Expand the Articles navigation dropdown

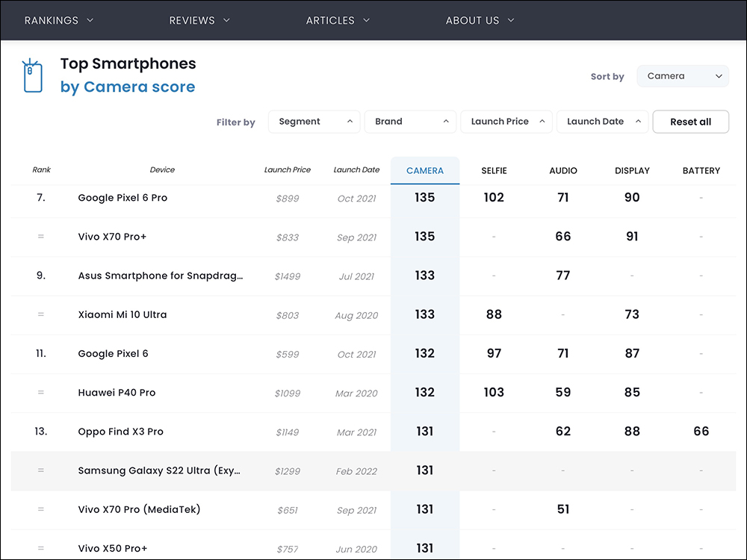click(x=338, y=20)
